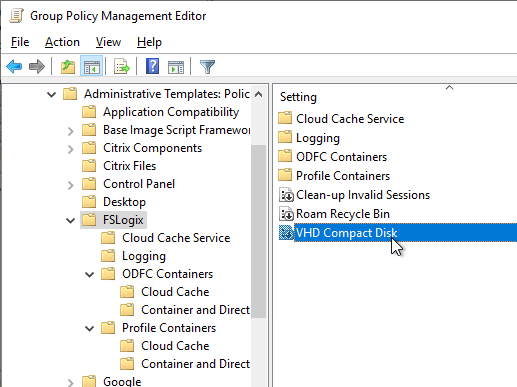The width and height of the screenshot is (517, 387).
Task: Select ODFC Containers in the tree
Action: 167,274
